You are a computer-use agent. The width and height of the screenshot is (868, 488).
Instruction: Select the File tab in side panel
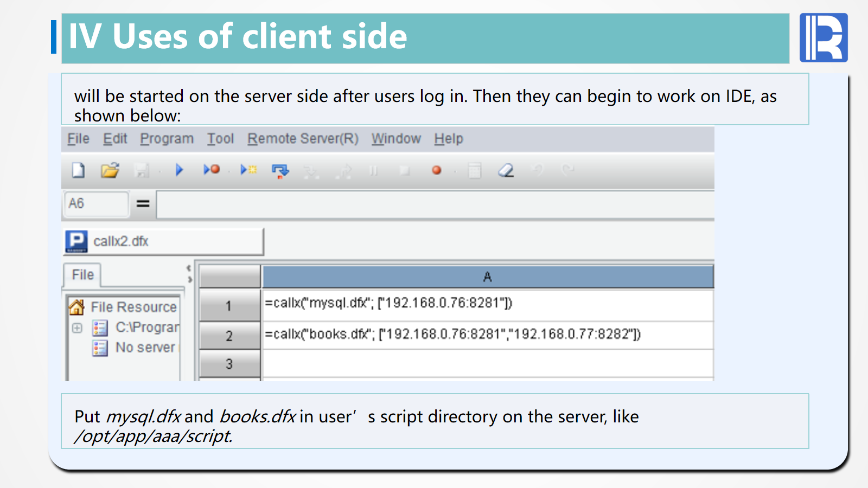tap(82, 275)
